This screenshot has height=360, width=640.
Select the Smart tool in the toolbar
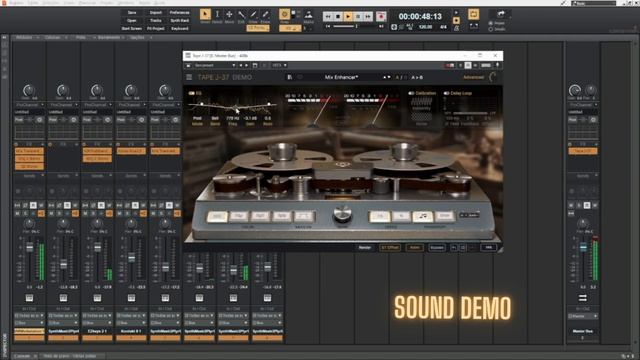coord(205,15)
